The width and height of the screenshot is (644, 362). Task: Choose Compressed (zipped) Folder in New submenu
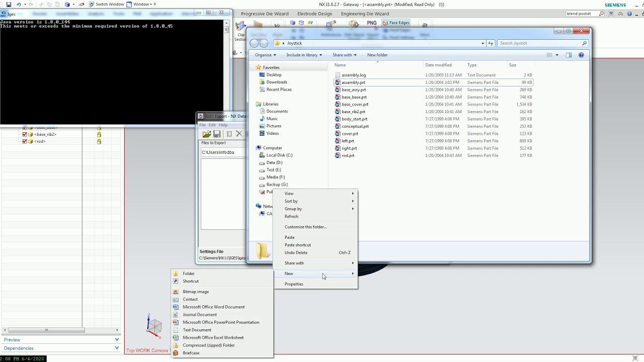pyautogui.click(x=222, y=345)
